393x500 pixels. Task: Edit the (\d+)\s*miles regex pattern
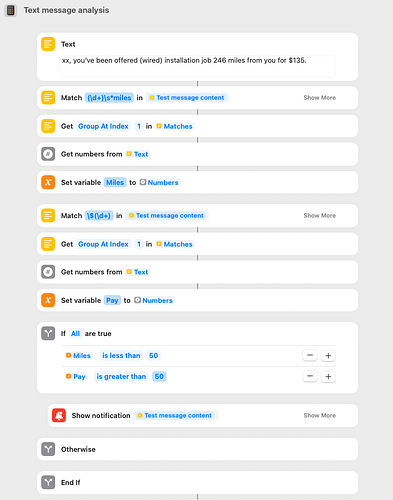click(109, 98)
